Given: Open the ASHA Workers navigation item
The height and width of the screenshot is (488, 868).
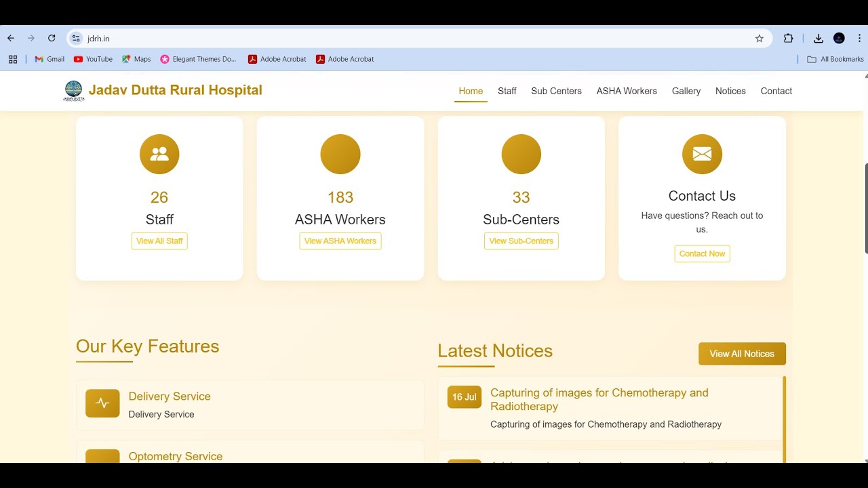Looking at the screenshot, I should tap(627, 91).
